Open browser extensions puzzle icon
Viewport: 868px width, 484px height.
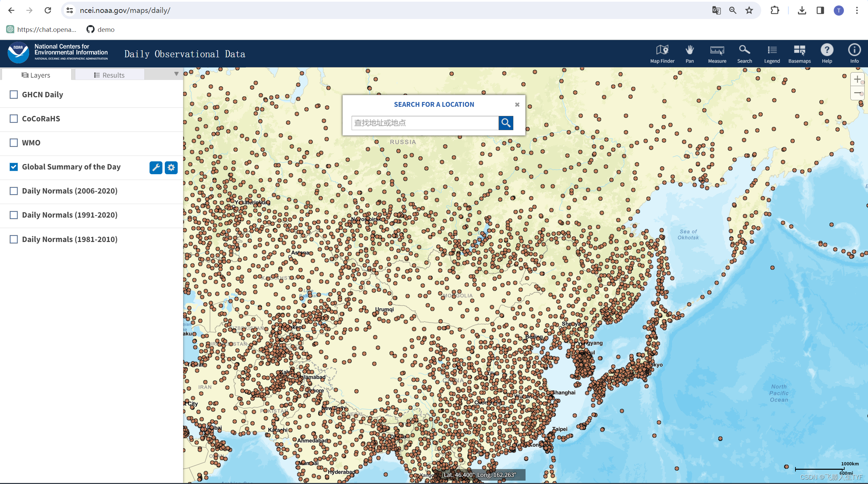[775, 11]
